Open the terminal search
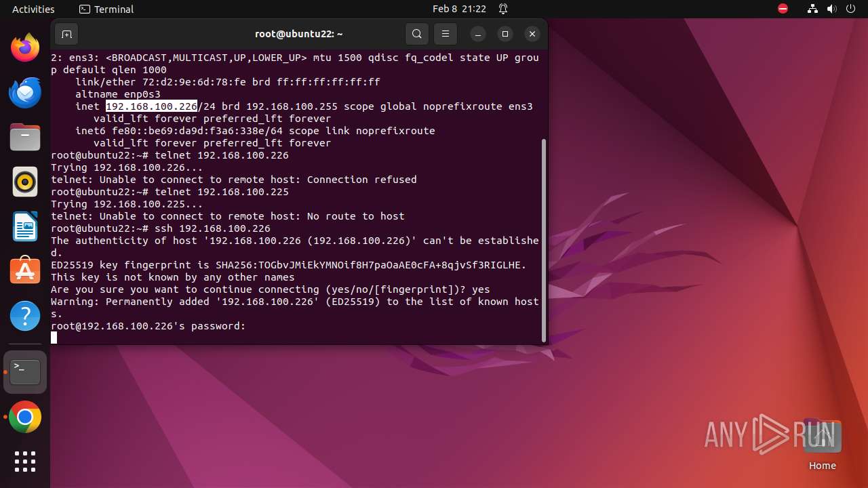Image resolution: width=868 pixels, height=488 pixels. (x=417, y=34)
